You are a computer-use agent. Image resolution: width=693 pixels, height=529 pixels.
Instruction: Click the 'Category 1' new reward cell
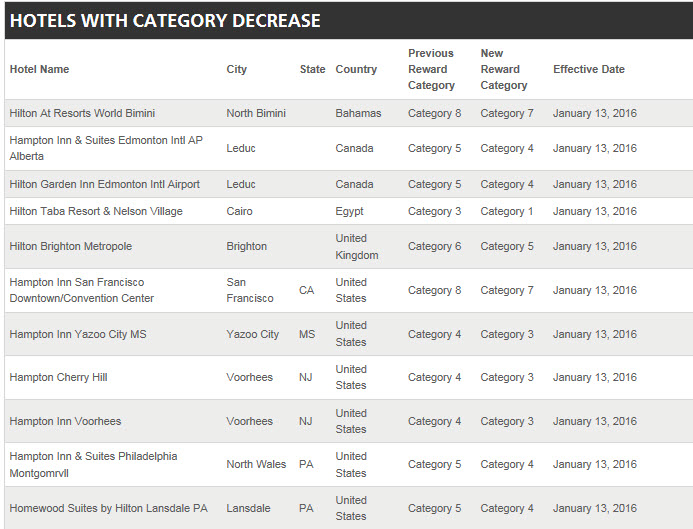506,211
